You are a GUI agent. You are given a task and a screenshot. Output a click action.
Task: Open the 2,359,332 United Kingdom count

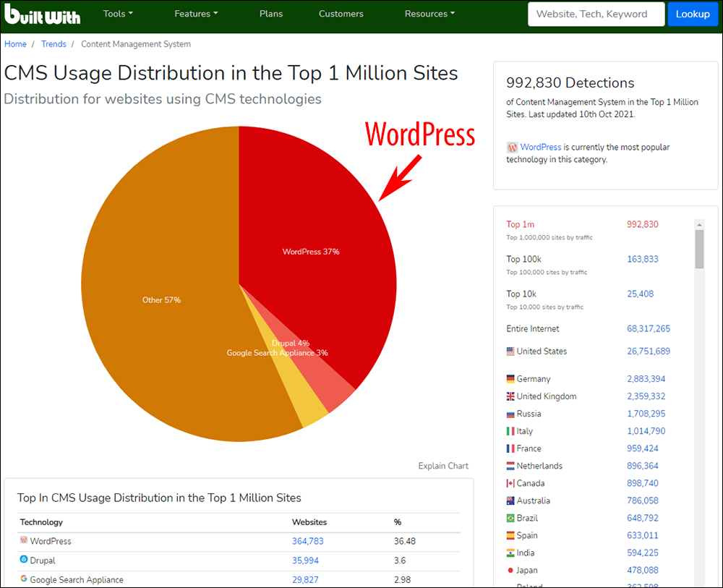point(646,396)
